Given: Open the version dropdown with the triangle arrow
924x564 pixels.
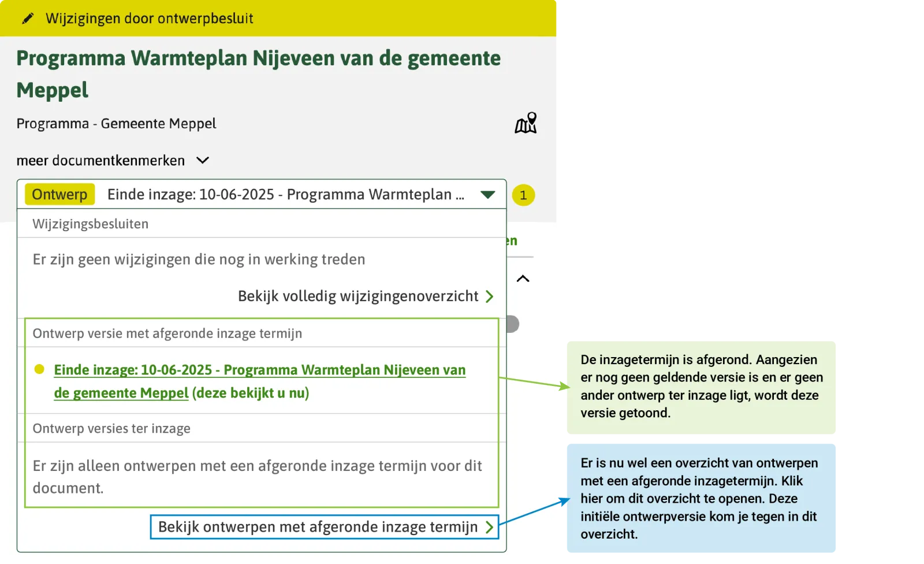Looking at the screenshot, I should coord(488,194).
